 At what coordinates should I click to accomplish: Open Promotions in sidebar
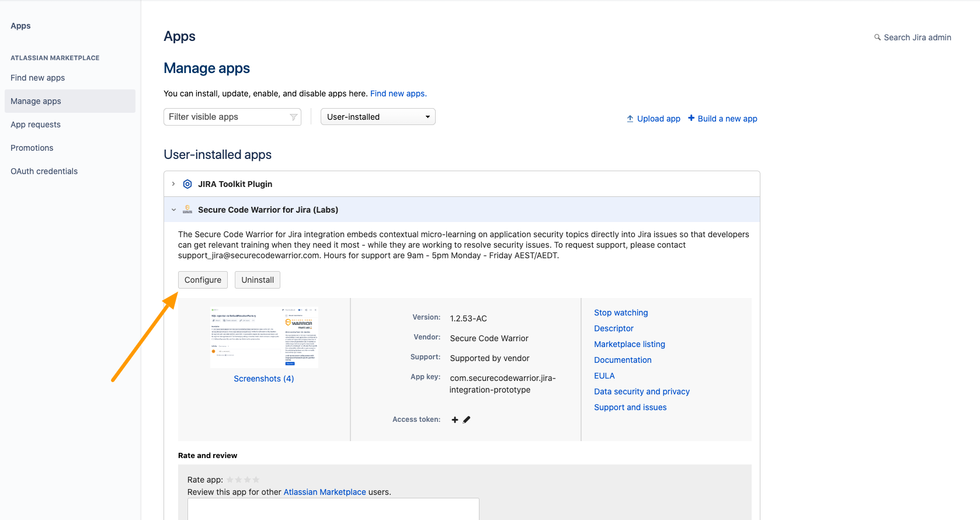coord(32,148)
